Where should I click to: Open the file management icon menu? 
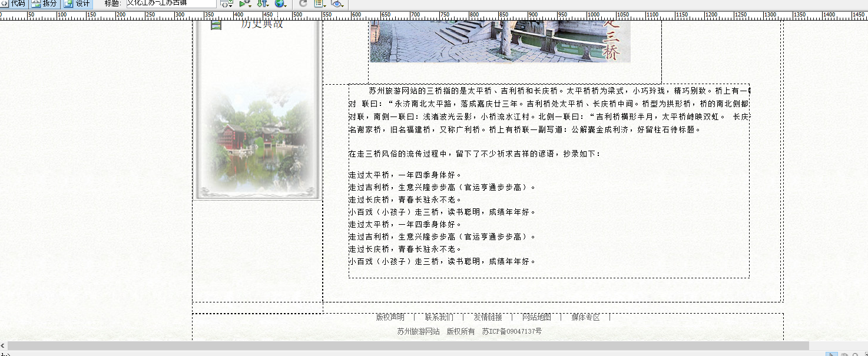[x=227, y=4]
